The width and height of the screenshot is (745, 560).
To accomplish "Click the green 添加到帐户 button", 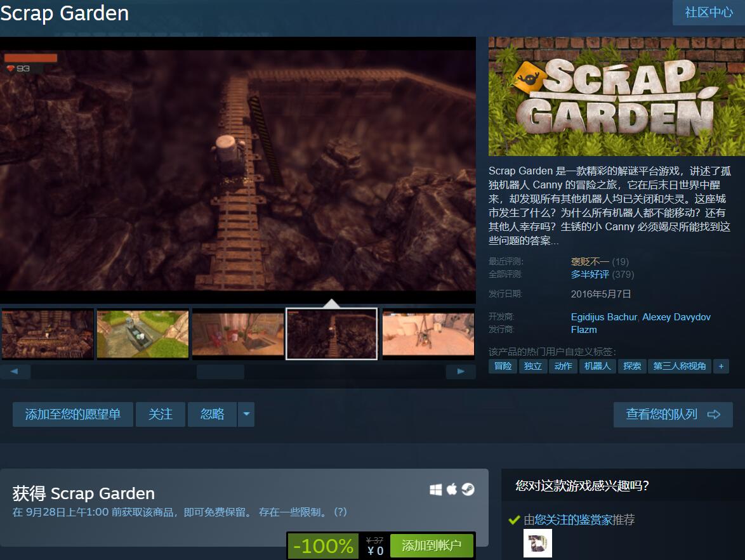I will 432,545.
